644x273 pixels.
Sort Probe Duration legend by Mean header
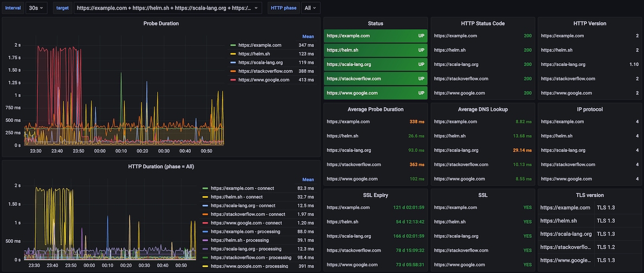point(308,37)
